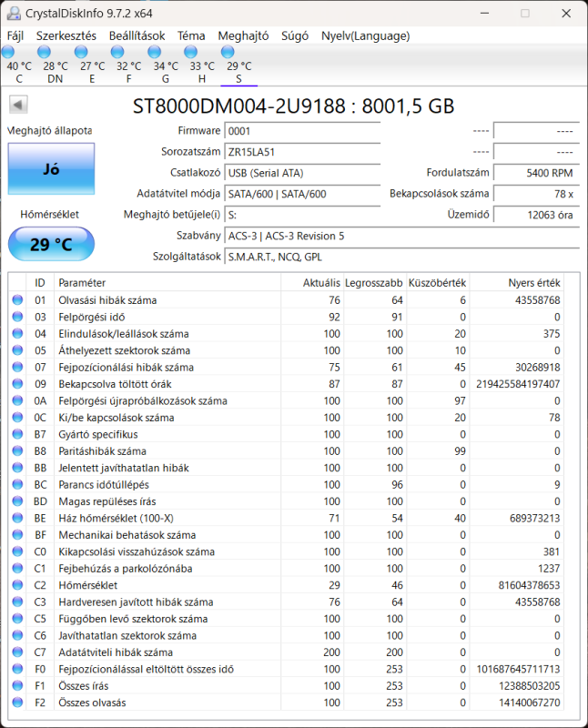Click status dot for Felpörgési újrapróbálkozások száma
This screenshot has width=588, height=728.
(x=17, y=400)
